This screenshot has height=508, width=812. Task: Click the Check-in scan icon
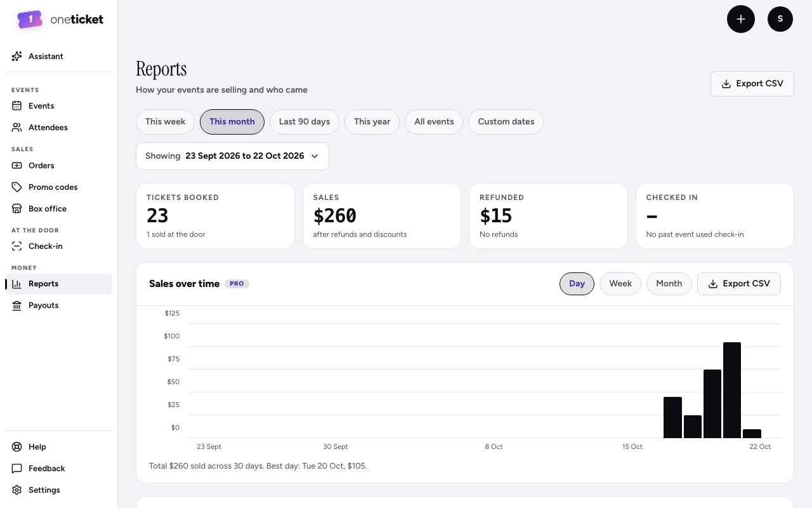pos(17,246)
